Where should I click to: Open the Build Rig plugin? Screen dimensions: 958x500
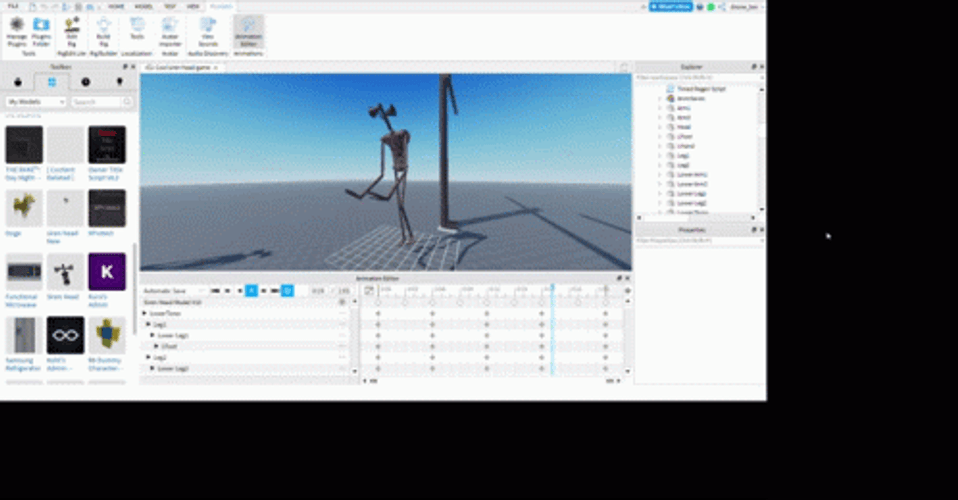(x=103, y=32)
